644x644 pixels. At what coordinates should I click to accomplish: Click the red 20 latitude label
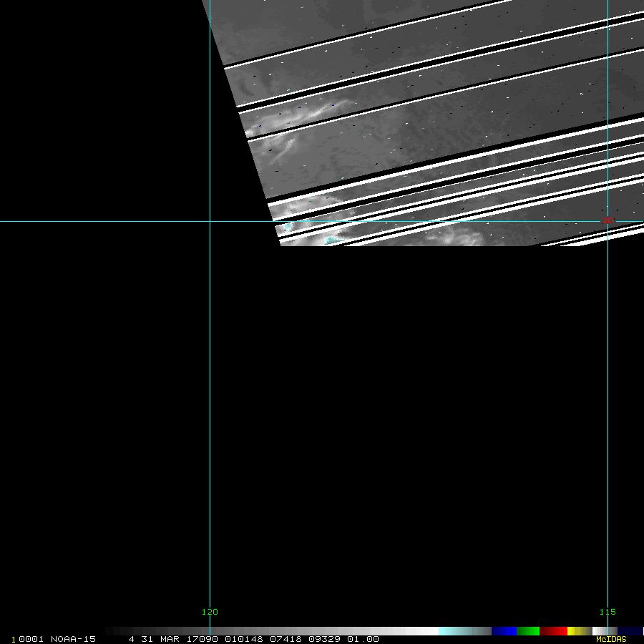coord(607,220)
